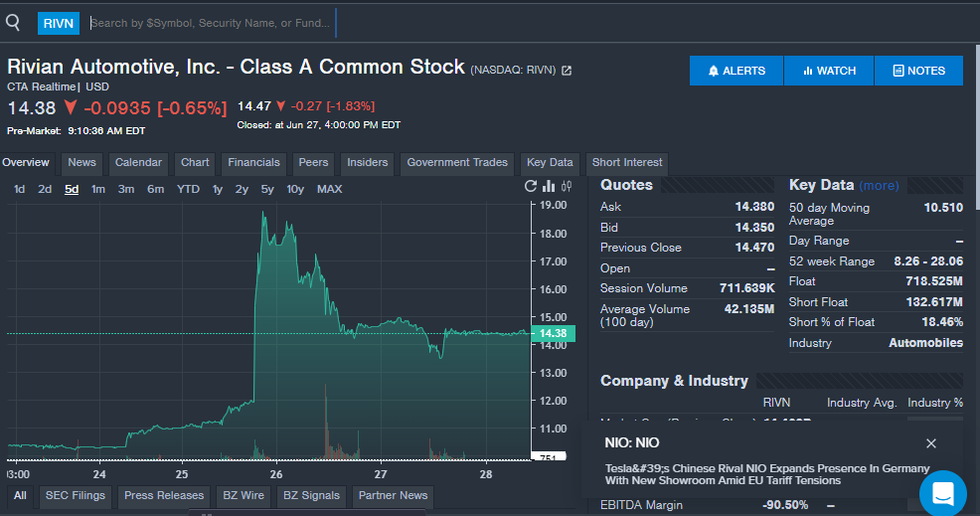This screenshot has height=516, width=980.
Task: Click the Key Data (more) link
Action: [x=879, y=186]
